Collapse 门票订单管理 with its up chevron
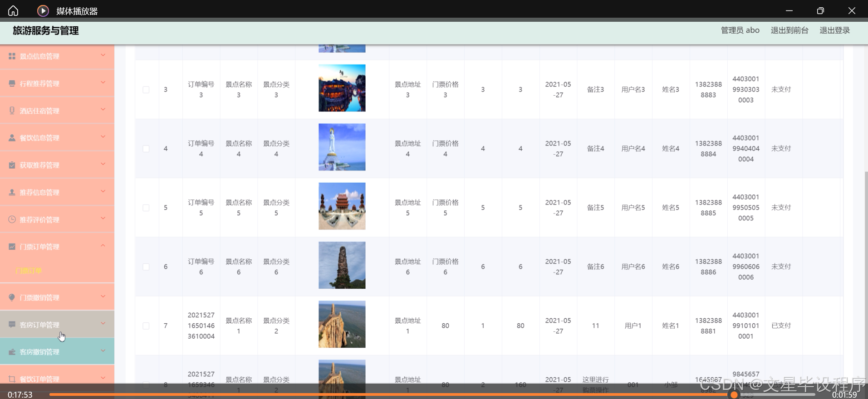The image size is (868, 399). (103, 246)
